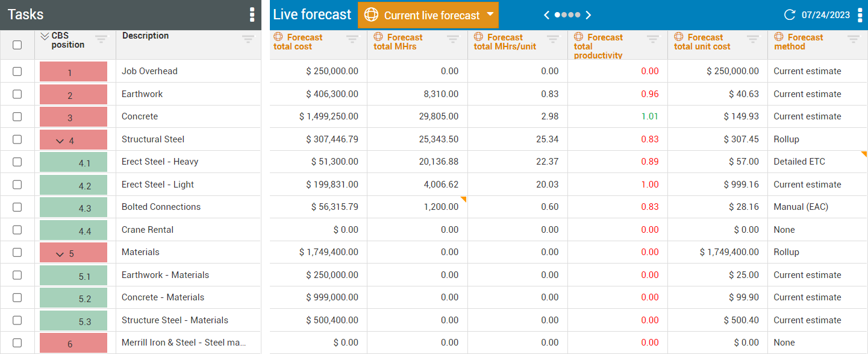Open the Tasks panel kebab menu
Viewport: 868px width, 354px height.
(252, 15)
